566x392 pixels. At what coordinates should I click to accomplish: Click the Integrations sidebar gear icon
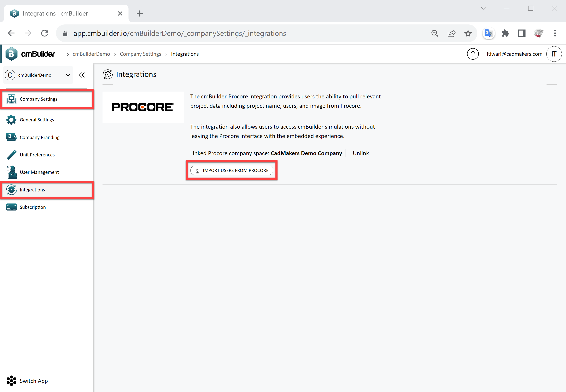[x=11, y=190]
